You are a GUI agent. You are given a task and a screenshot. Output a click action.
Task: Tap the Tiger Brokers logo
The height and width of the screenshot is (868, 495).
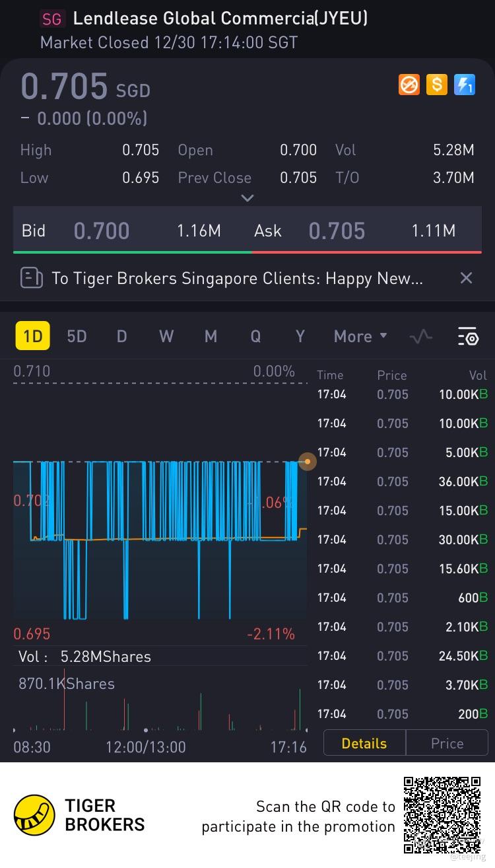[x=79, y=815]
